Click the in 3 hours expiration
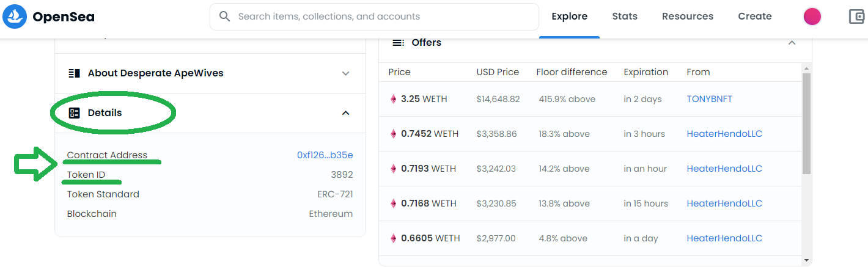Viewport: 868px width, 267px height. 645,134
